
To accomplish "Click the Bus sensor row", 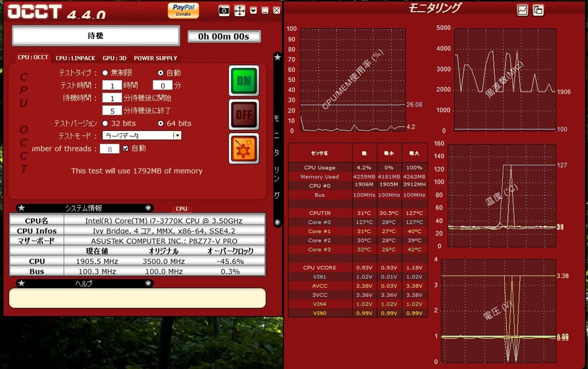I will 358,195.
